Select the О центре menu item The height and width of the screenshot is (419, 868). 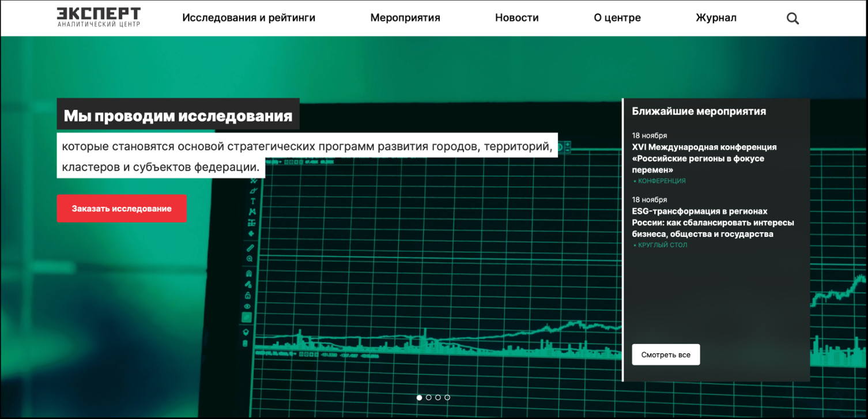click(x=617, y=18)
